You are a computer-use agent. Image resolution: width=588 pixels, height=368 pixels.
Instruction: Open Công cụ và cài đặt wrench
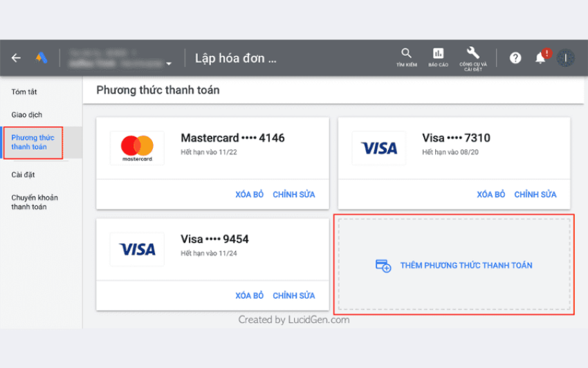[x=473, y=59]
